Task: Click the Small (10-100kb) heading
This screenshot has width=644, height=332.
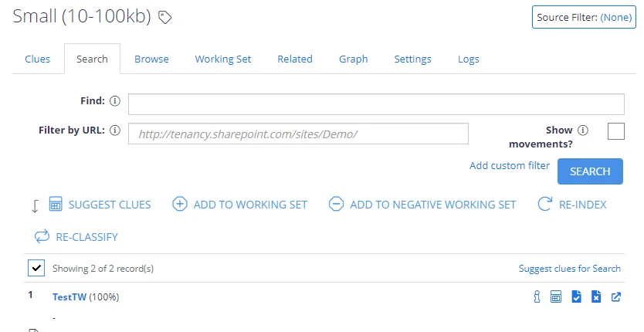Action: [x=82, y=16]
